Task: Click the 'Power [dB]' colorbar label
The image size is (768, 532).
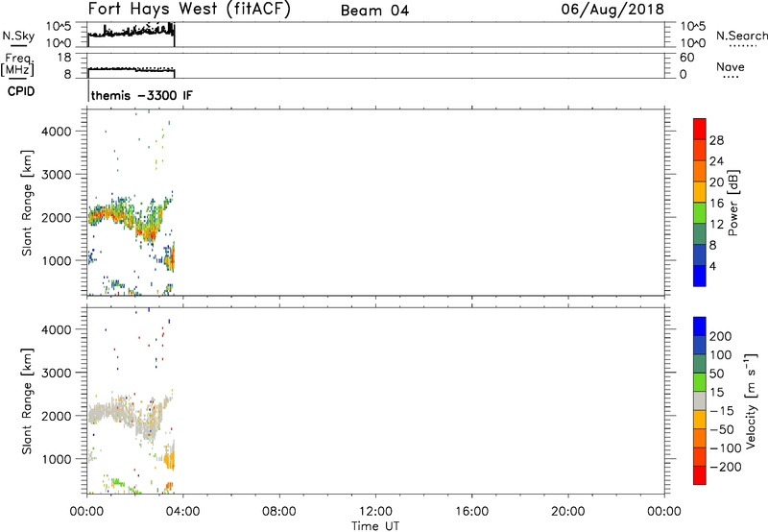Action: pos(732,203)
